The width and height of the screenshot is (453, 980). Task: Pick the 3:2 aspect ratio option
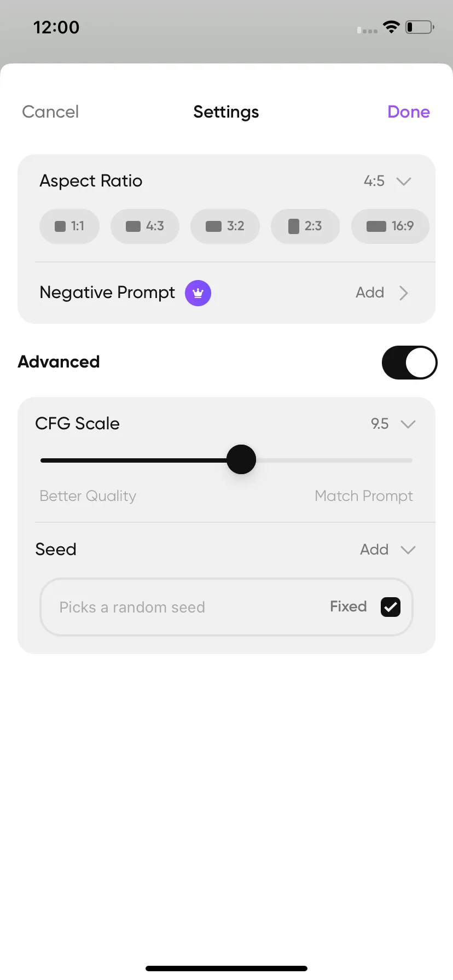pyautogui.click(x=225, y=226)
